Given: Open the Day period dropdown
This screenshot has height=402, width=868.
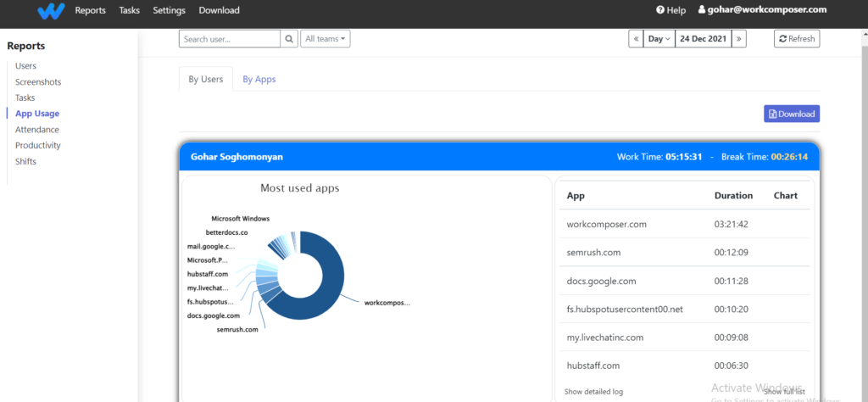Looking at the screenshot, I should [x=659, y=39].
